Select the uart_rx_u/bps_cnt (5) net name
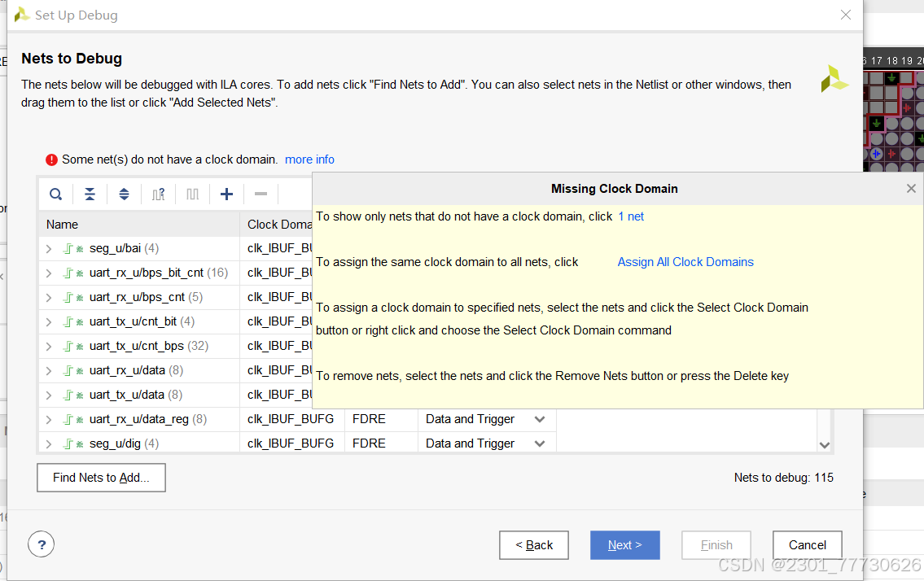This screenshot has width=924, height=581. coord(146,297)
